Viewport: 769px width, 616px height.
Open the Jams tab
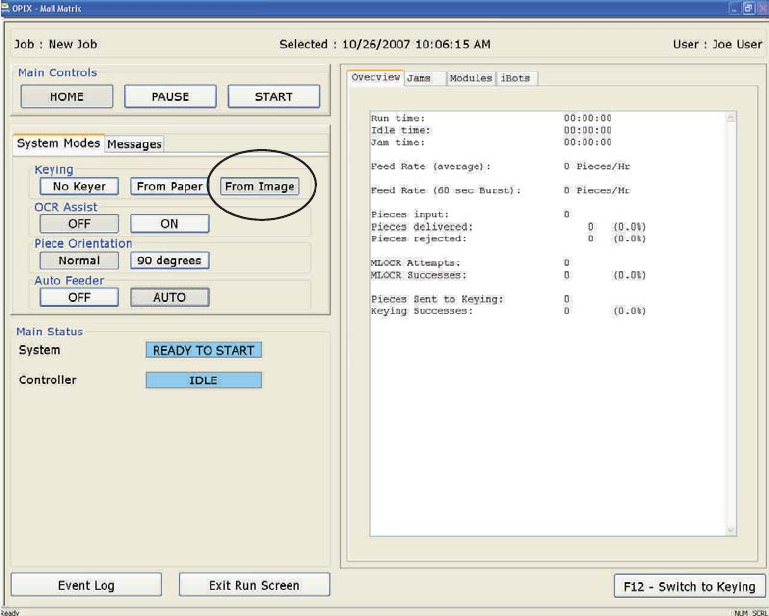point(425,78)
